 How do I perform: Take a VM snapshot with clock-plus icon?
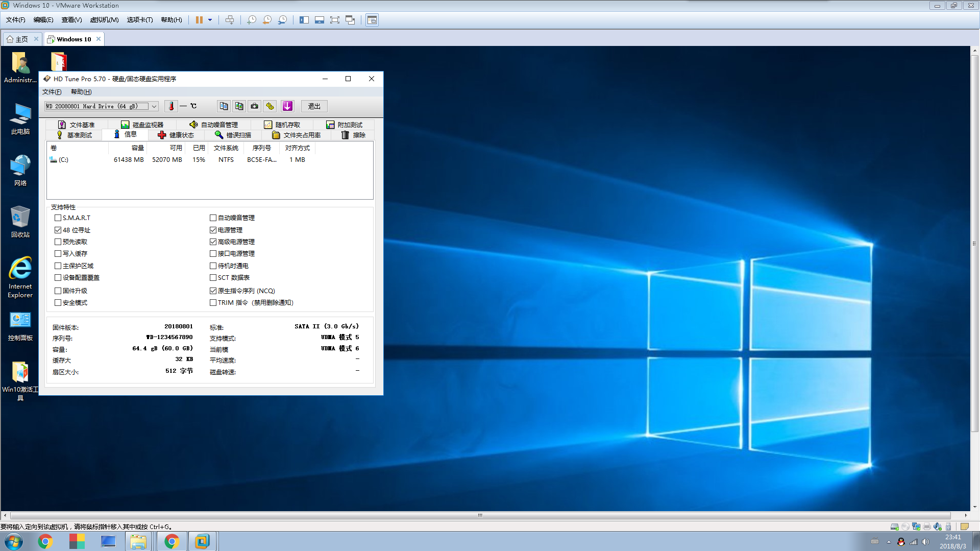tap(252, 20)
